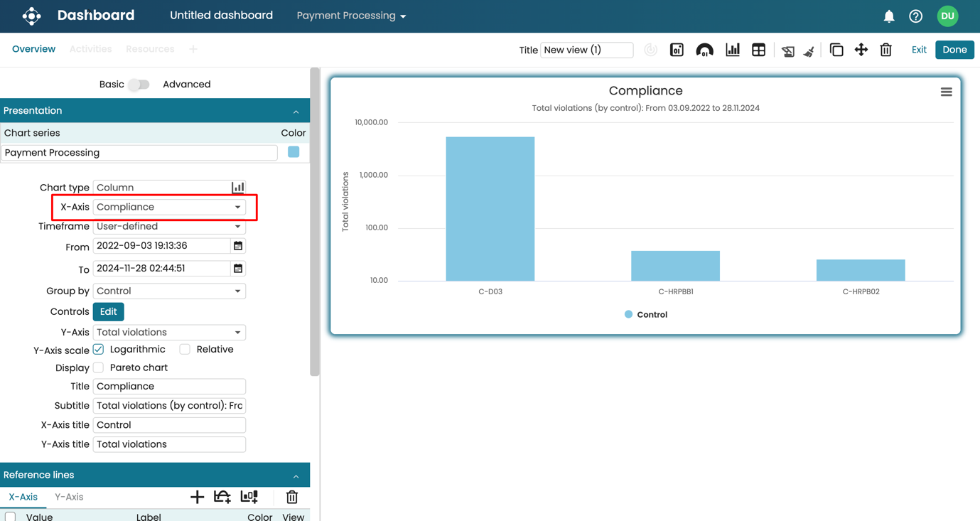Expand the Payment Processing dropdown in header
The image size is (980, 521).
[x=351, y=16]
